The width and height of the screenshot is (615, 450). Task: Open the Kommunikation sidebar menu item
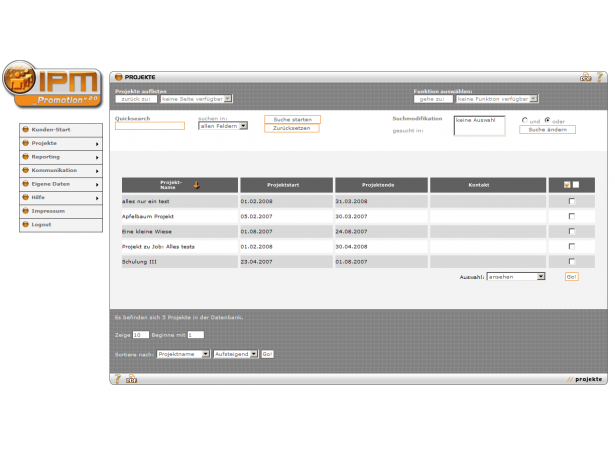click(x=61, y=170)
